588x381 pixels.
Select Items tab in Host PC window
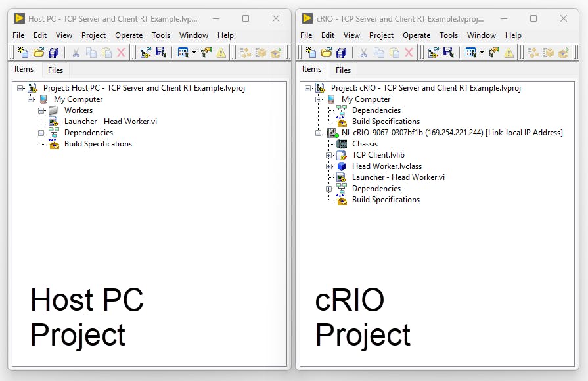pos(24,69)
